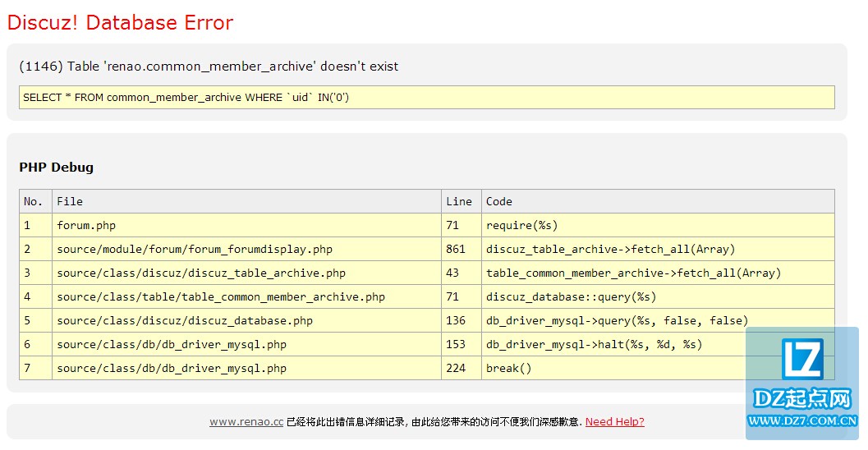Click the No. column header

(35, 201)
